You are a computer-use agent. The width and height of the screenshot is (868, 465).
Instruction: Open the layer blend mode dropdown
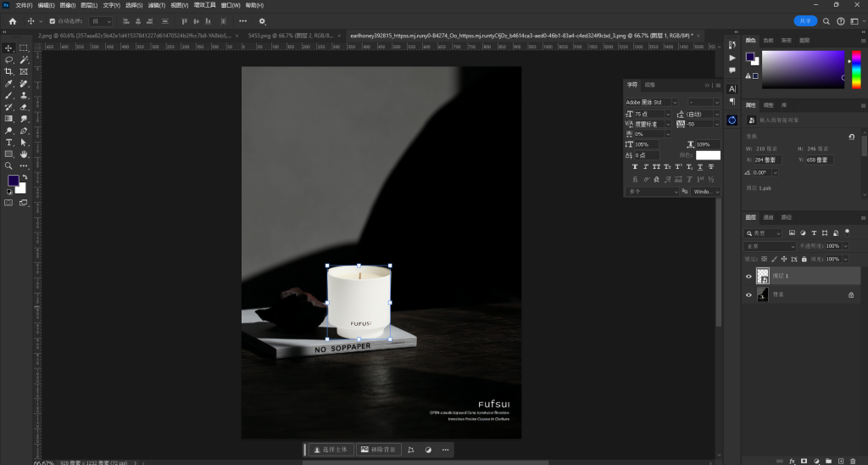click(x=770, y=246)
